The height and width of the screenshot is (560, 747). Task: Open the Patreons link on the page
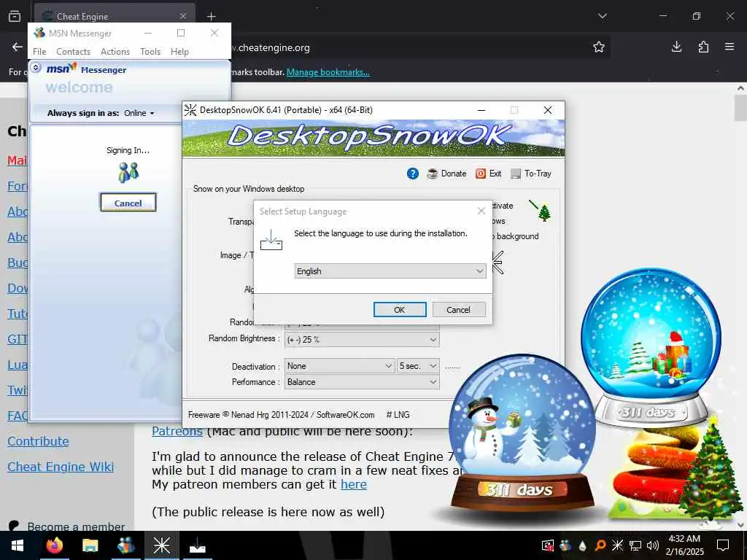coord(177,432)
